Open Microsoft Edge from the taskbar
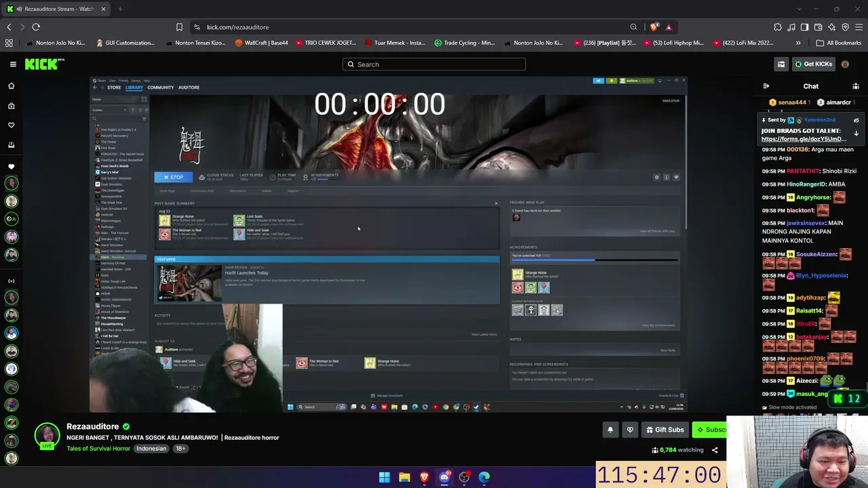The image size is (868, 488). [484, 477]
